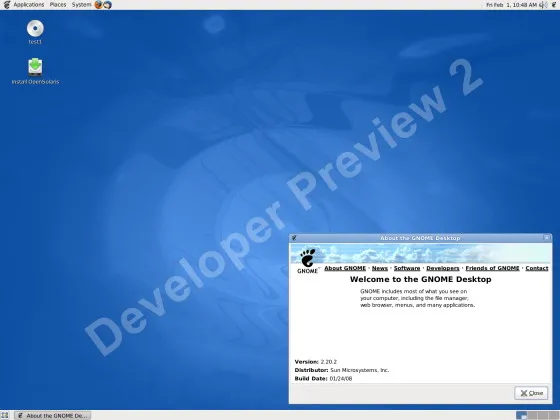Viewport: 560px width, 420px height.
Task: Click the Close button in About dialog
Action: (x=531, y=393)
